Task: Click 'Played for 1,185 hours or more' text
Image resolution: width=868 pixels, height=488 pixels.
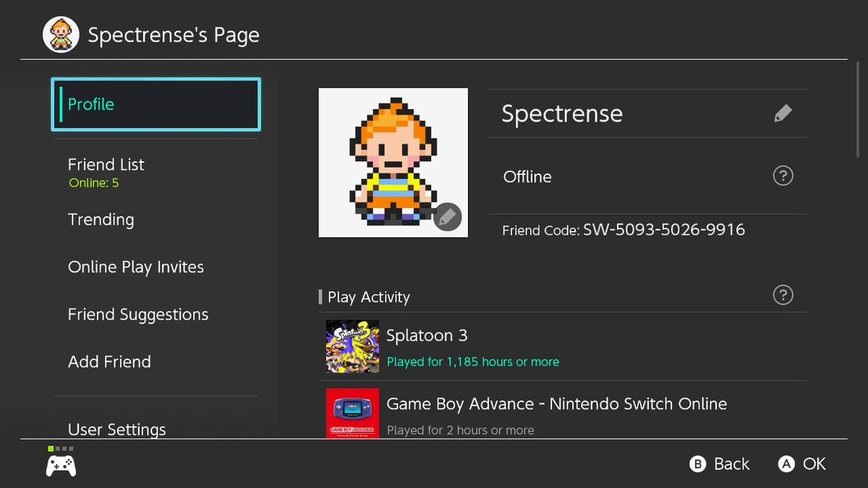Action: click(473, 361)
